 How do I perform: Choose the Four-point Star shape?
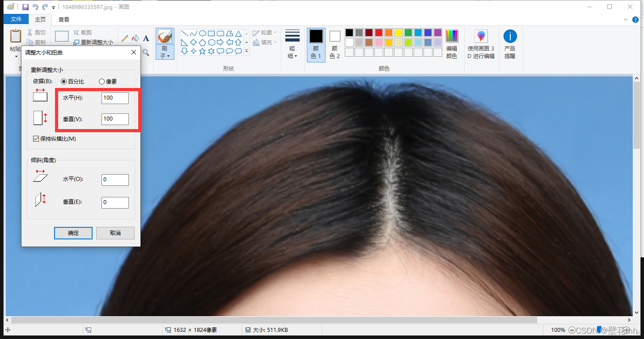[x=193, y=51]
